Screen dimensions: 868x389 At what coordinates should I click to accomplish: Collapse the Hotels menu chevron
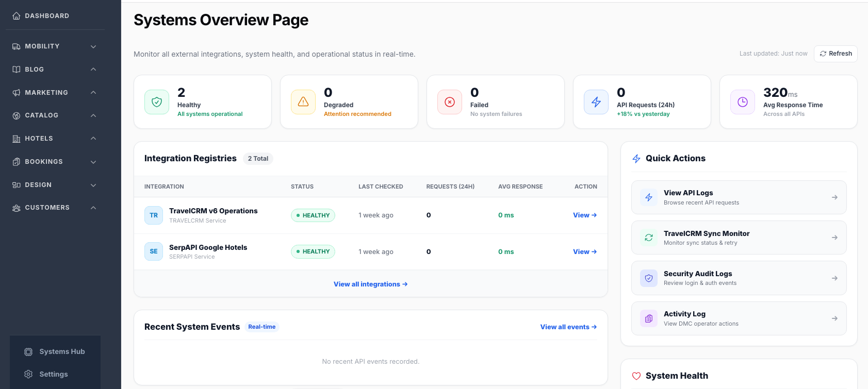click(x=93, y=139)
